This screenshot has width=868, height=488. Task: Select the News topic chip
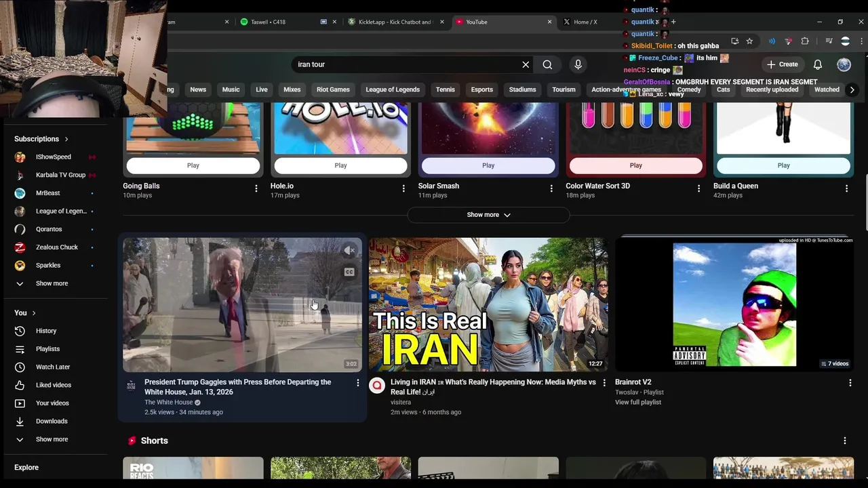198,89
